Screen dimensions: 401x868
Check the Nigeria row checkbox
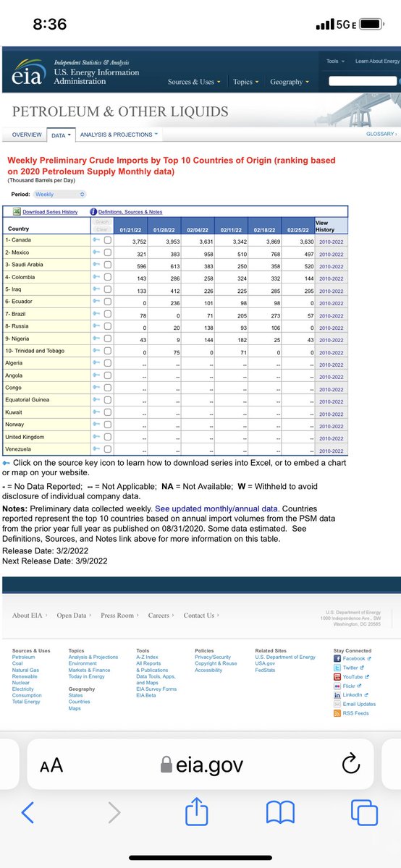click(107, 339)
